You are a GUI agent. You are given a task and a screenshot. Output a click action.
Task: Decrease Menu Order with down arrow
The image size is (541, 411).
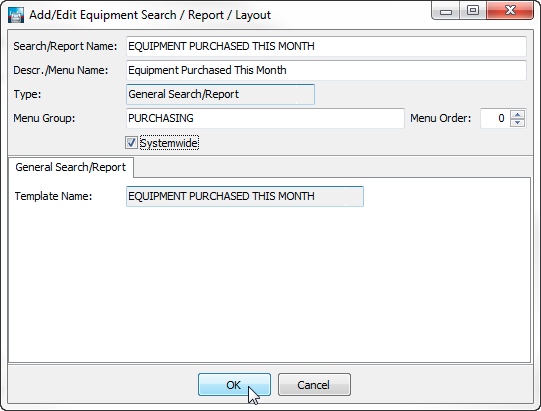(517, 123)
